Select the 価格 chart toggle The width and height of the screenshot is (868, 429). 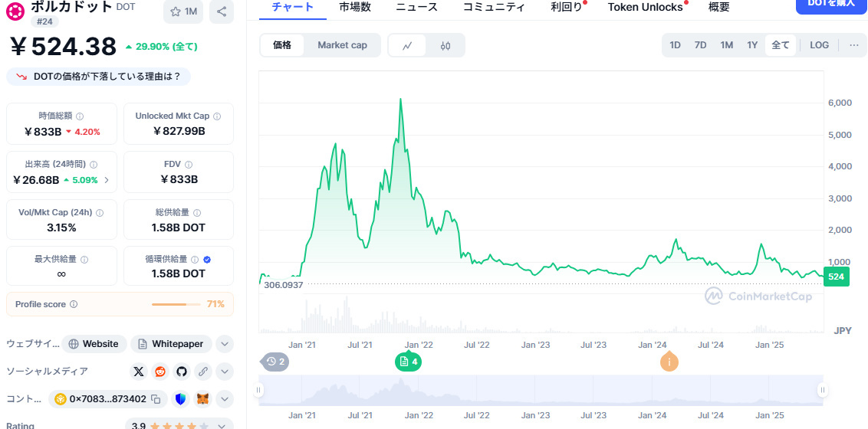[282, 45]
